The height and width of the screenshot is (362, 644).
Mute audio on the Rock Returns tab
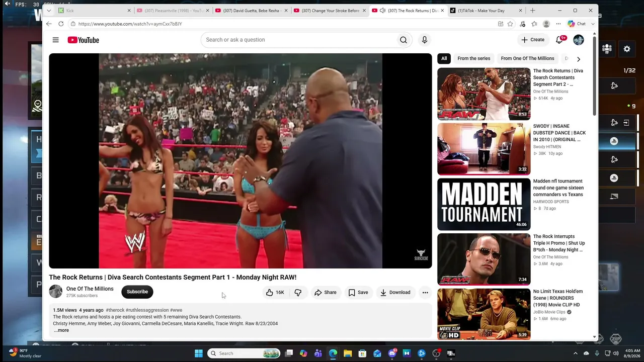pos(382,11)
